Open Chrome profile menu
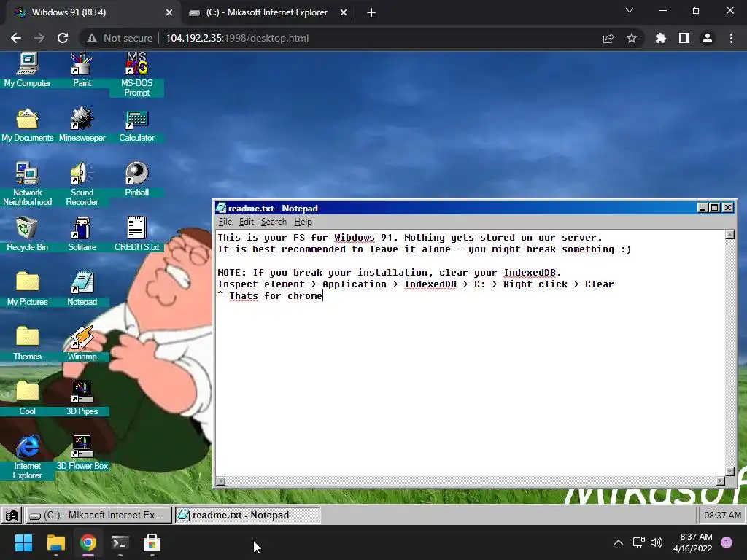 click(x=708, y=38)
